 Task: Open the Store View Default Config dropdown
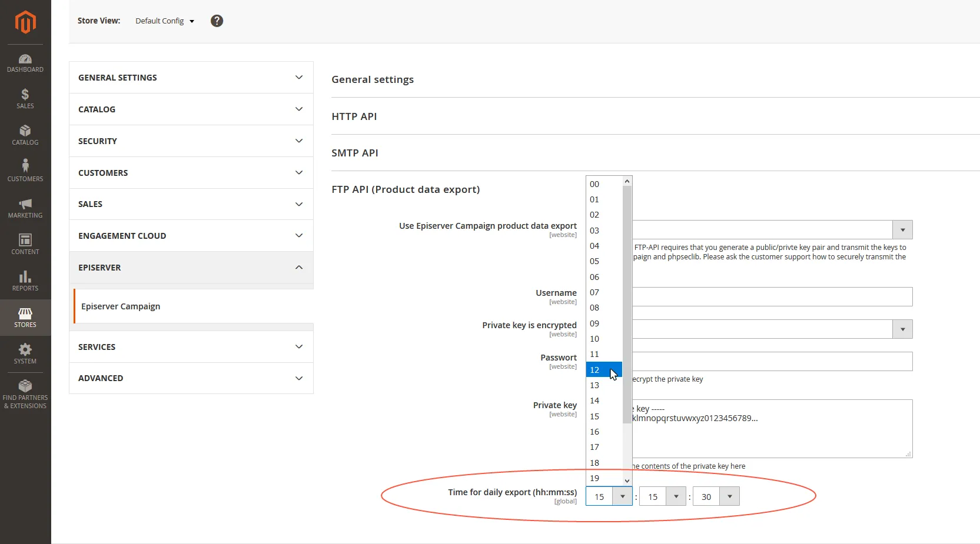[x=165, y=21]
